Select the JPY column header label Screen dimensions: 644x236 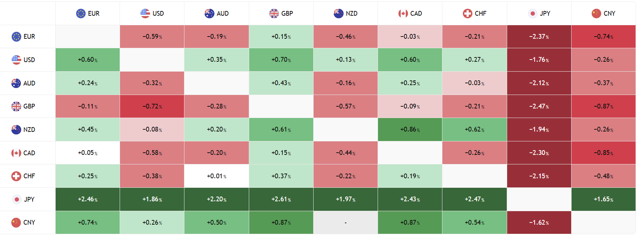[545, 14]
